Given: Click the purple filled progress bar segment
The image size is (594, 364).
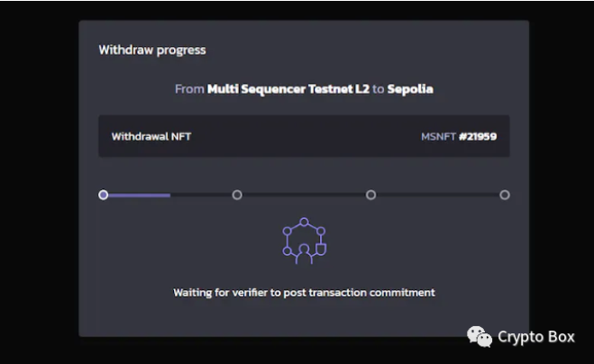Looking at the screenshot, I should point(139,196).
